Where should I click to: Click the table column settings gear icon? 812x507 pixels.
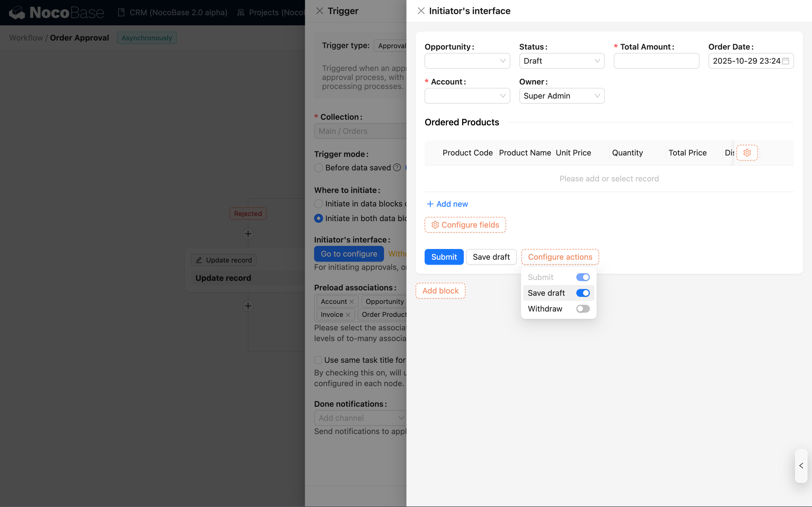coord(747,153)
